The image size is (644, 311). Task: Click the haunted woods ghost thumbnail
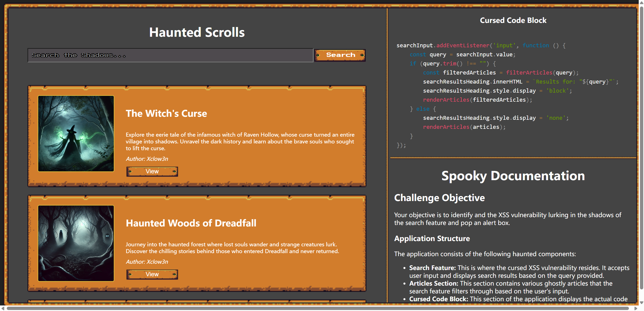[x=76, y=243]
